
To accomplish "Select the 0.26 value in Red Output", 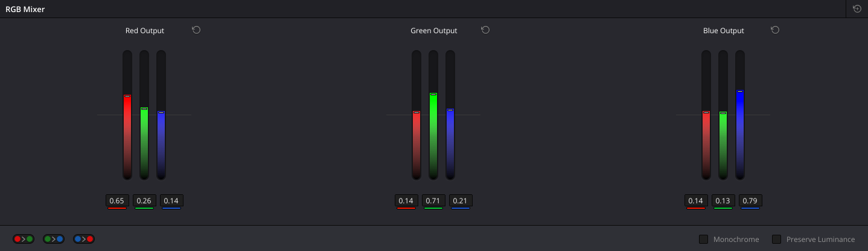I will point(144,200).
